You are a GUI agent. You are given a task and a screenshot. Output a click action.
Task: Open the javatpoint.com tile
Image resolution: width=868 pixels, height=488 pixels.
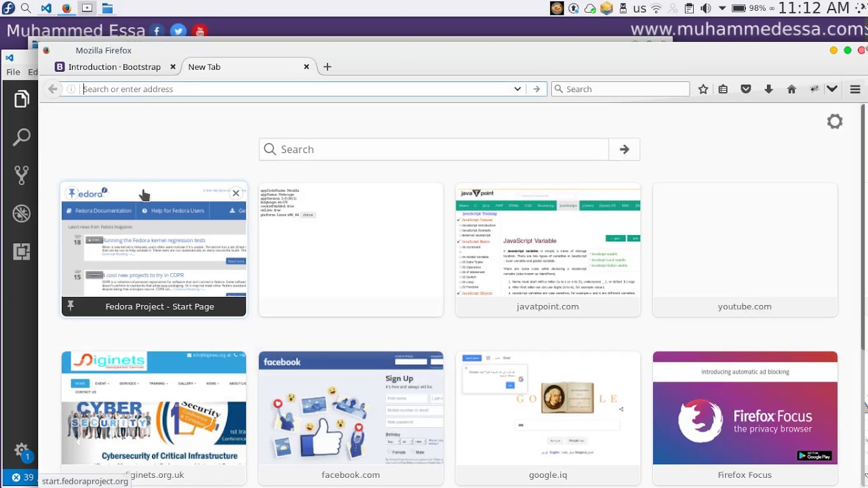tap(548, 249)
